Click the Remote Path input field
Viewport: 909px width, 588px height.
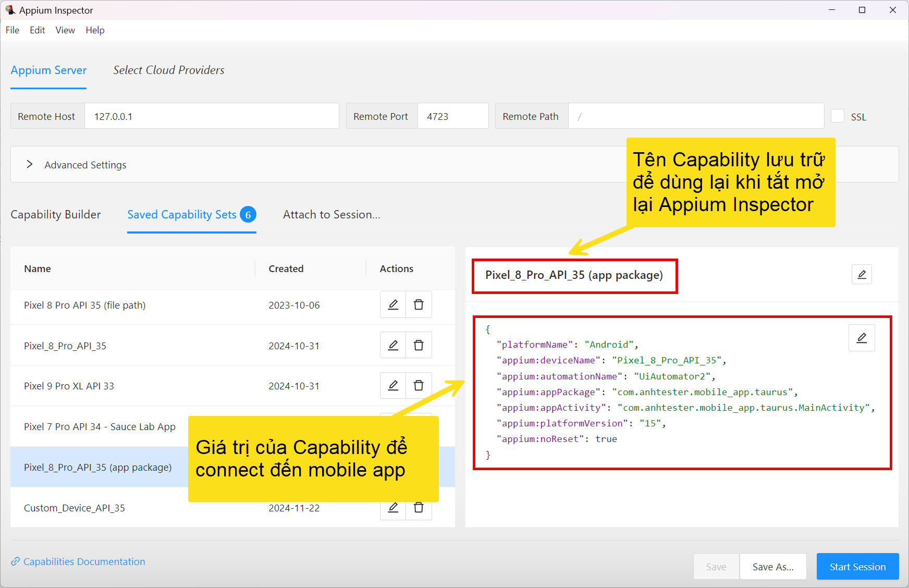[x=696, y=116]
